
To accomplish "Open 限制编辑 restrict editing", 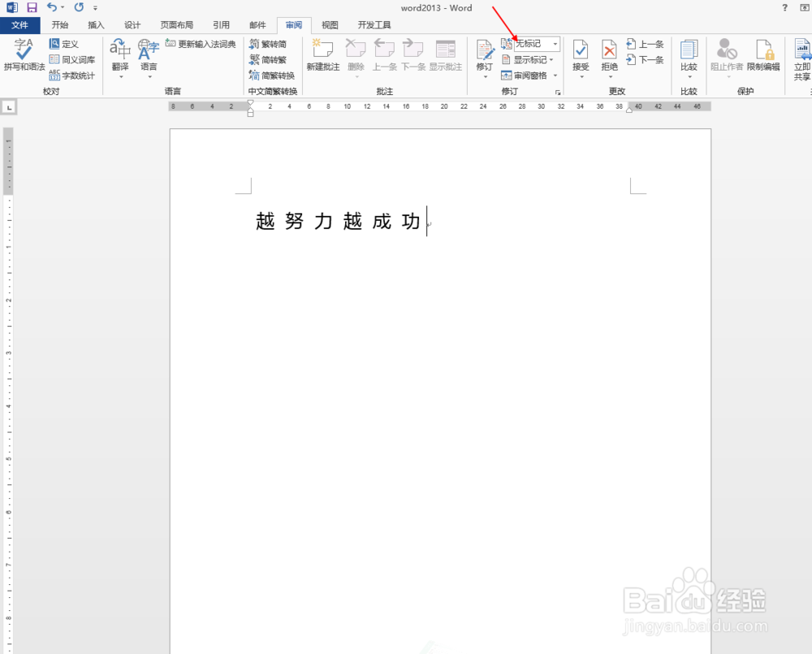I will tap(763, 55).
